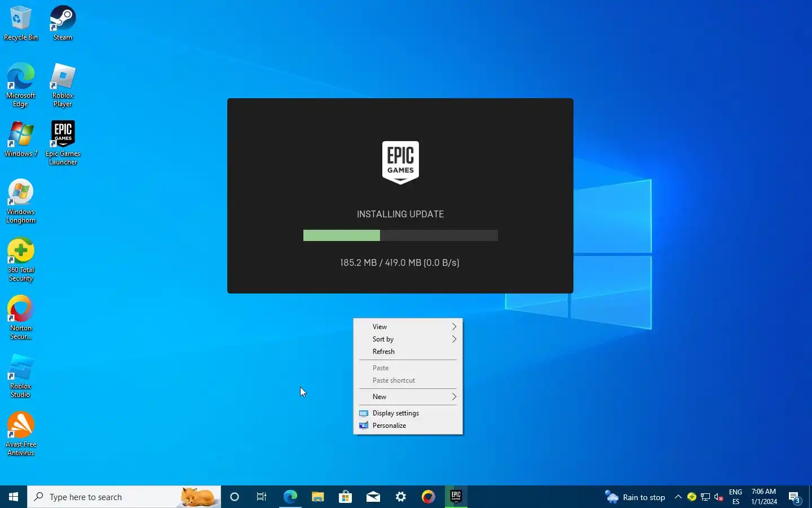
Task: Choose Refresh from the context menu
Action: tap(408, 352)
